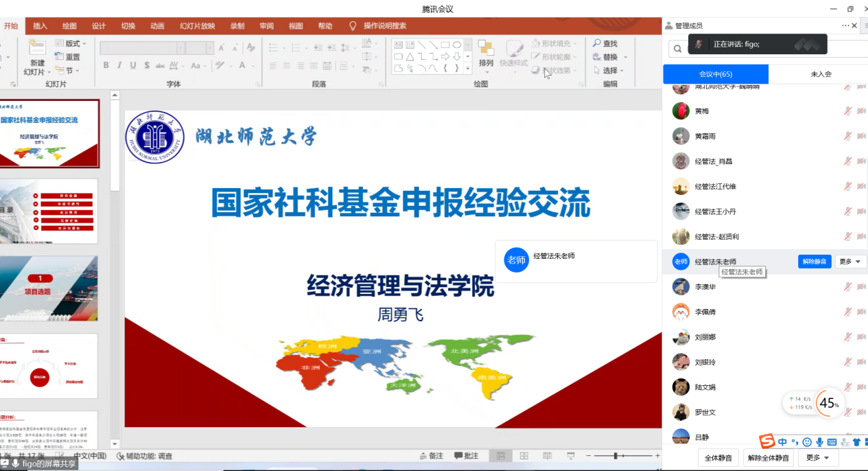Click the zoom slider in the status bar
Viewport: 868px width, 471px height.
616,456
